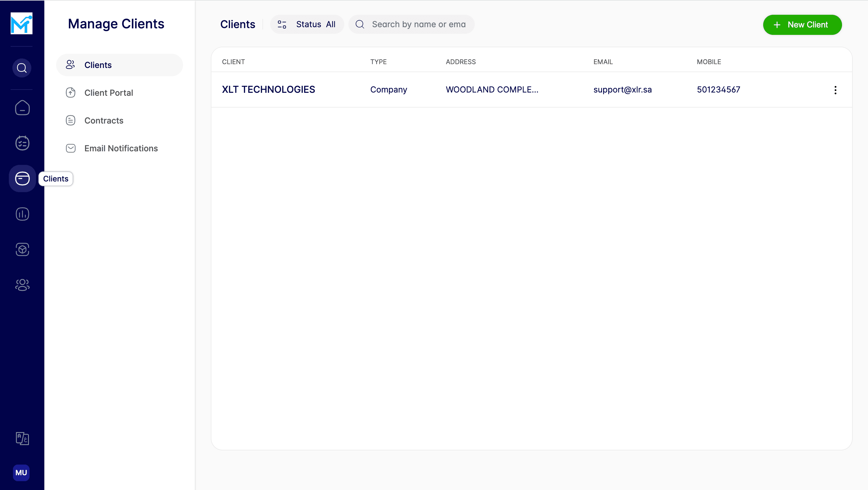Open the package box sidebar icon
This screenshot has width=868, height=490.
(22, 249)
